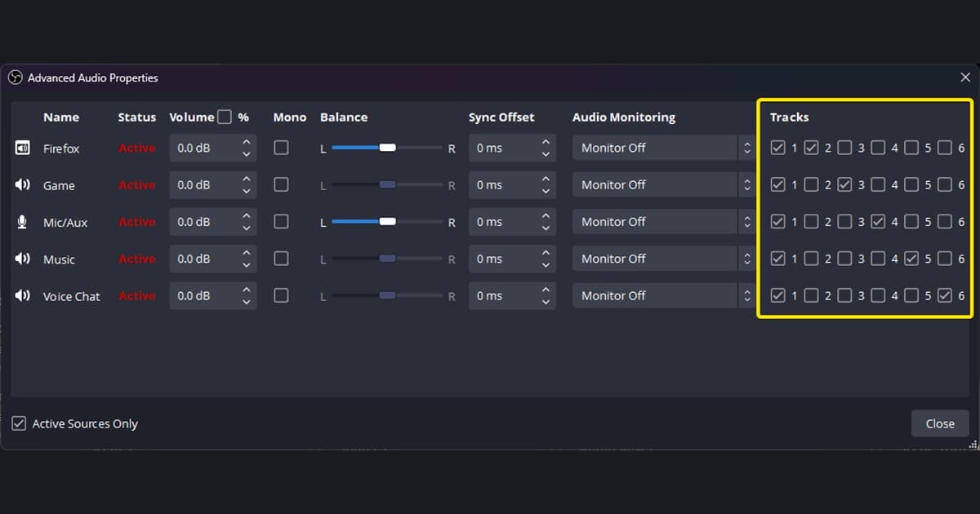Viewport: 980px width, 514px height.
Task: Uncheck track 3 for Game
Action: (x=844, y=184)
